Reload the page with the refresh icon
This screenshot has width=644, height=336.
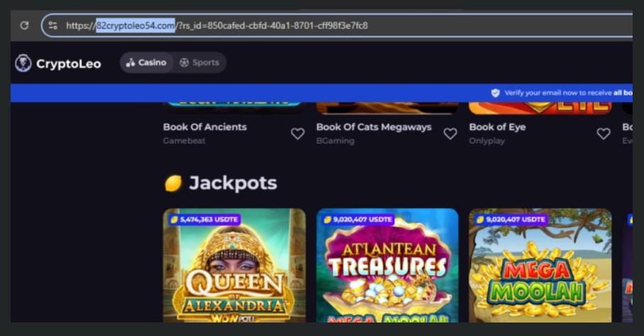click(24, 26)
